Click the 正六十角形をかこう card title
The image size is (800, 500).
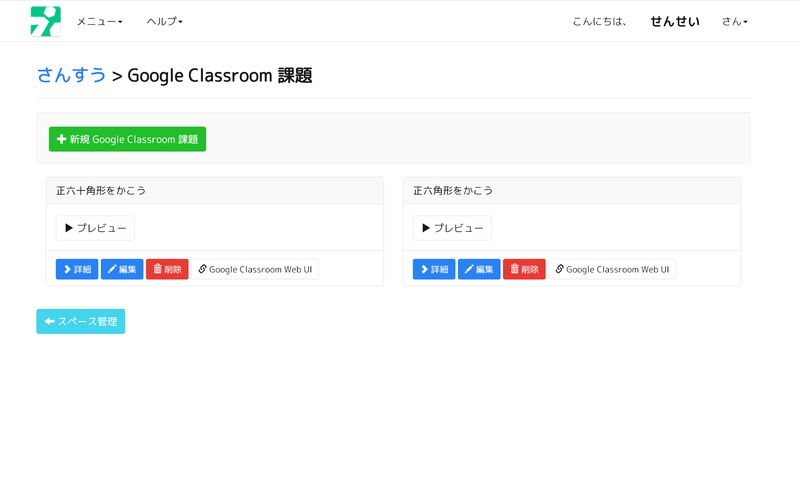(x=101, y=191)
